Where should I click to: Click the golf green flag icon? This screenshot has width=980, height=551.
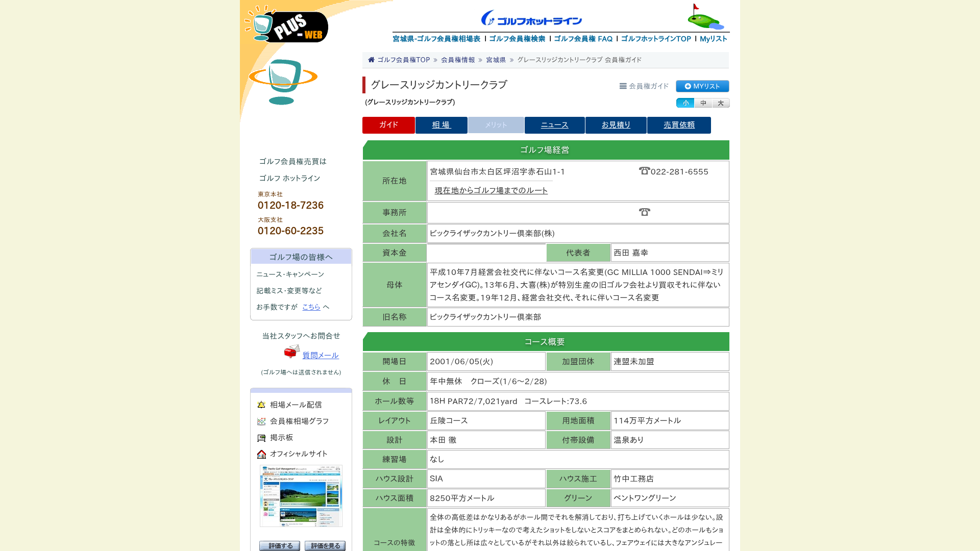click(705, 17)
